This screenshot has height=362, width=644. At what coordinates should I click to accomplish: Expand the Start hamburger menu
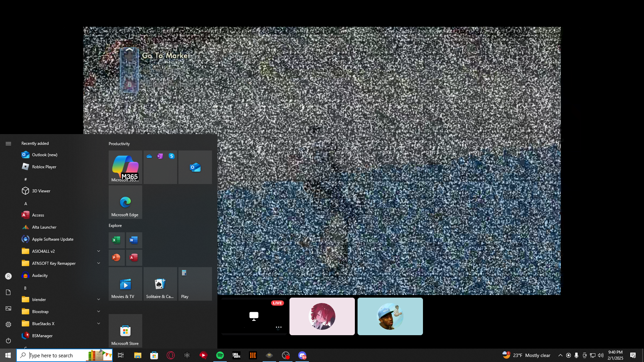coord(8,143)
